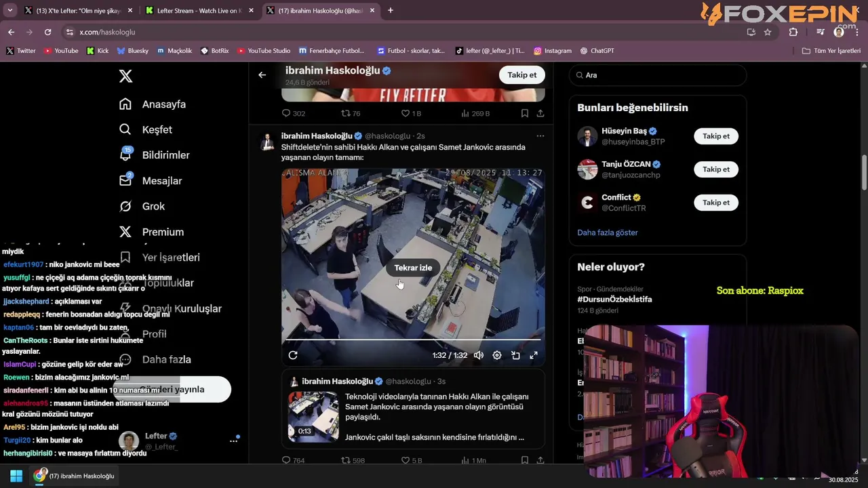This screenshot has height=488, width=868.
Task: Click the X logo in sidebar
Action: pos(125,76)
